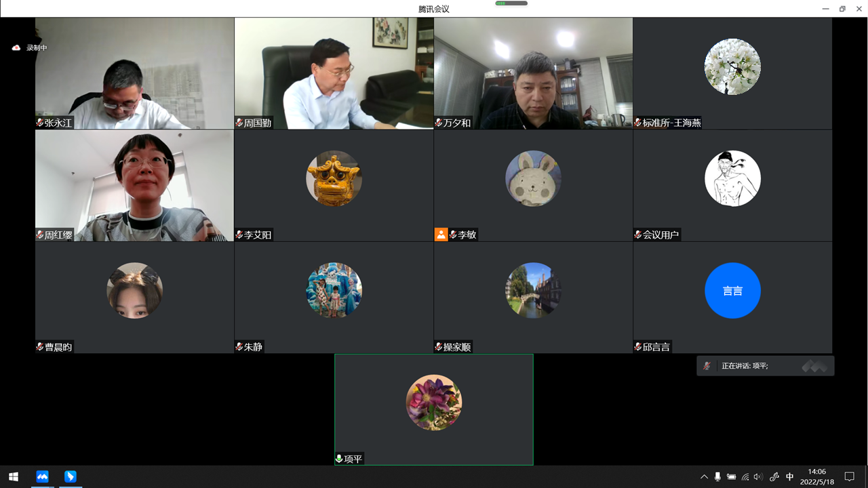
Task: Click the speaking indicator mic icon
Action: (707, 366)
